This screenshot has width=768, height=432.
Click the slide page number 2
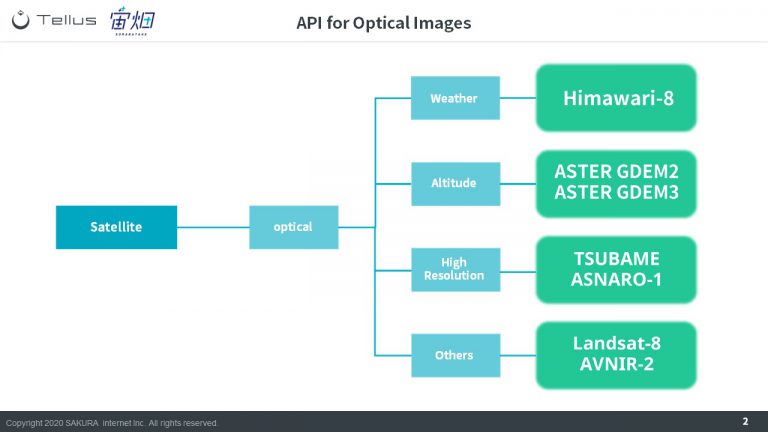point(745,421)
